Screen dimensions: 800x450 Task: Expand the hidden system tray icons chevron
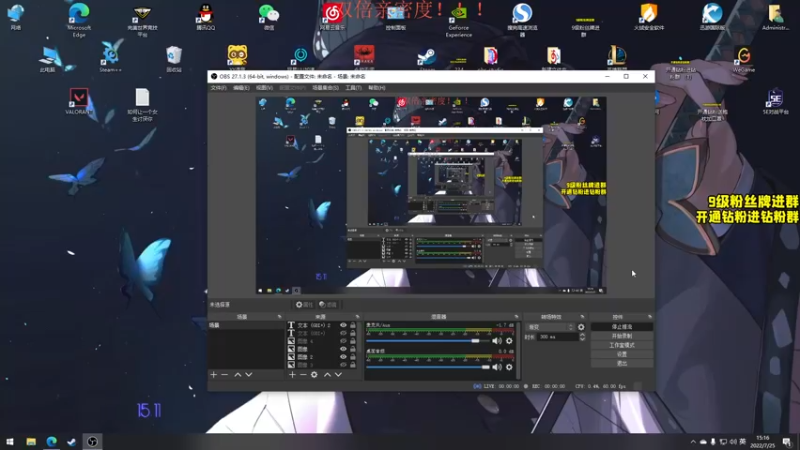click(x=693, y=442)
